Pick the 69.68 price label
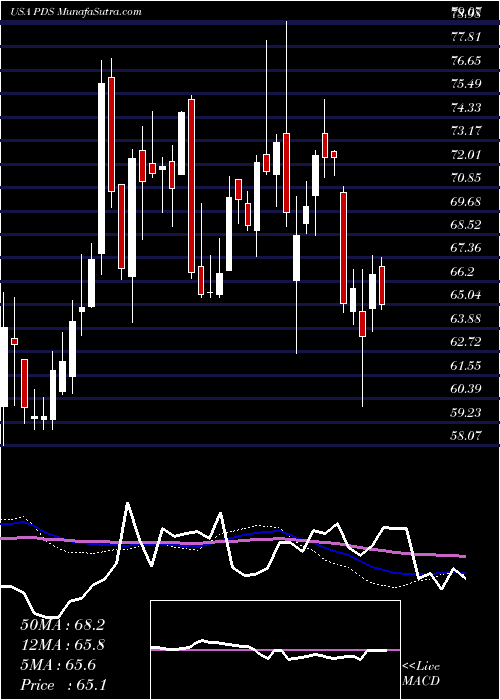The image size is (500, 700). click(x=466, y=201)
